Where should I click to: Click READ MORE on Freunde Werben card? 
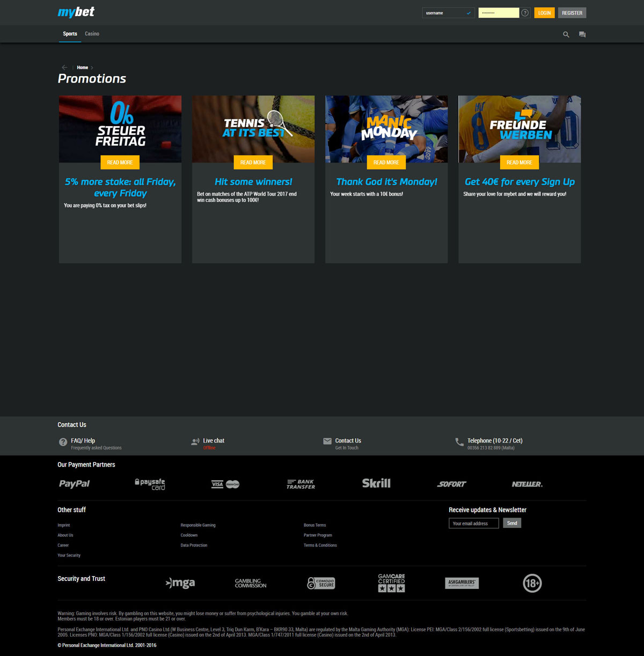point(519,163)
